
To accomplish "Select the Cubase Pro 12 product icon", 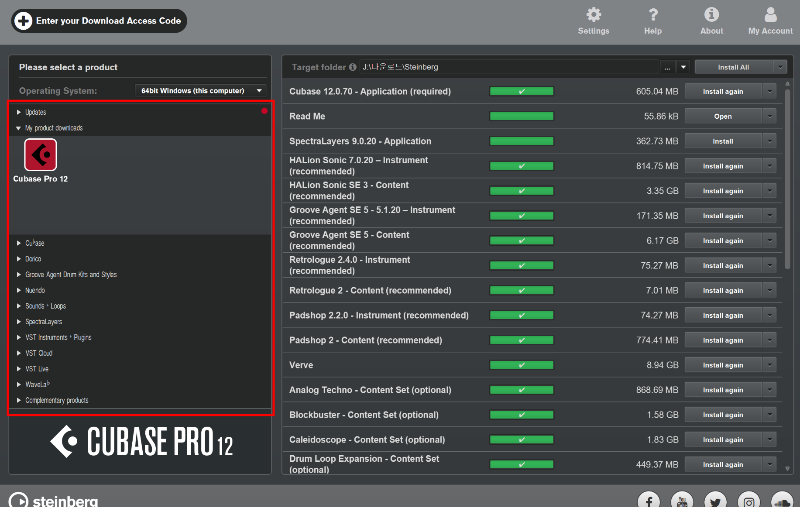I will click(x=40, y=155).
